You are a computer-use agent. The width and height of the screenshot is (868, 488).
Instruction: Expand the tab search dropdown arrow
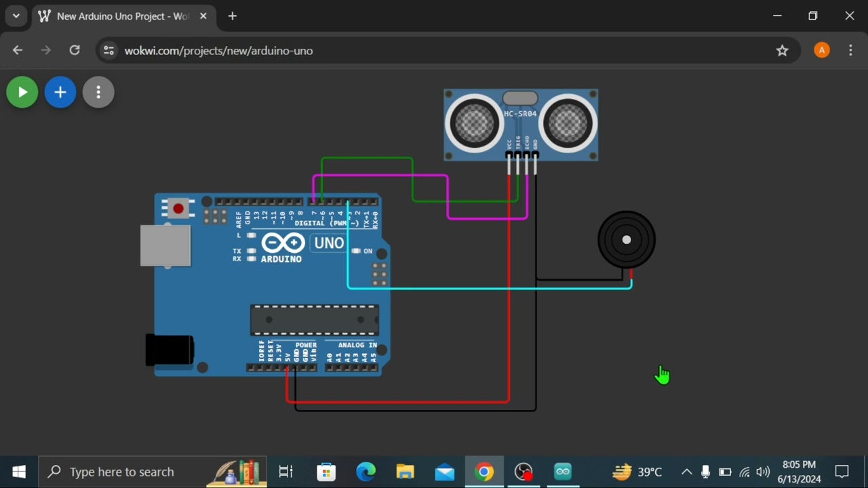pyautogui.click(x=16, y=16)
